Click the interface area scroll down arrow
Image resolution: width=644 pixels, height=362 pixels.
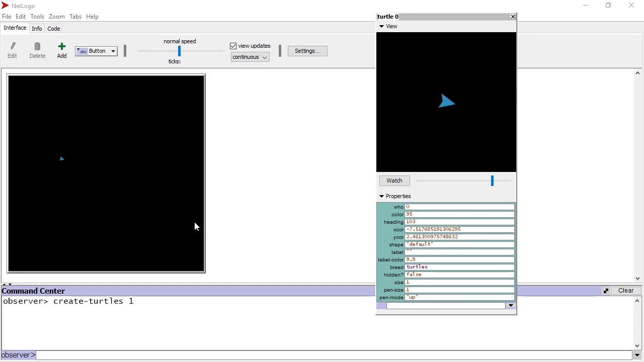[x=638, y=279]
